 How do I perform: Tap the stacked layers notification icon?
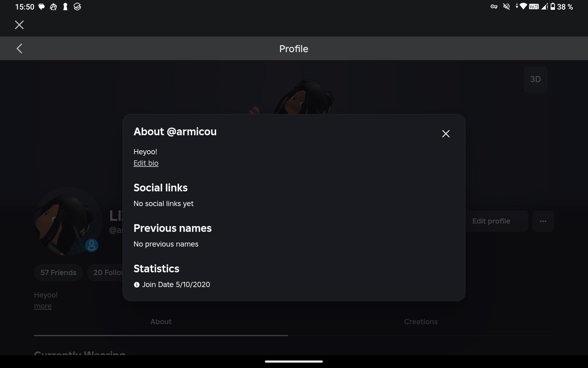click(x=77, y=6)
